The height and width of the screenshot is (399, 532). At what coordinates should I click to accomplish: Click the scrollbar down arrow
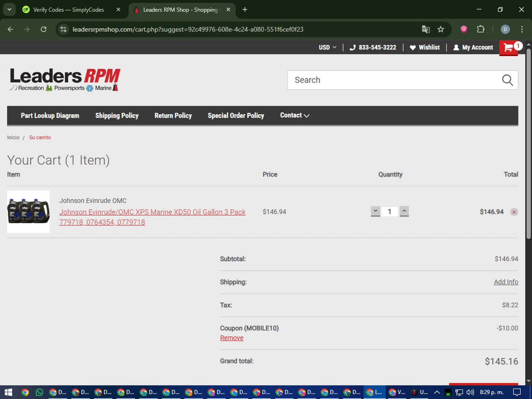coord(528,381)
